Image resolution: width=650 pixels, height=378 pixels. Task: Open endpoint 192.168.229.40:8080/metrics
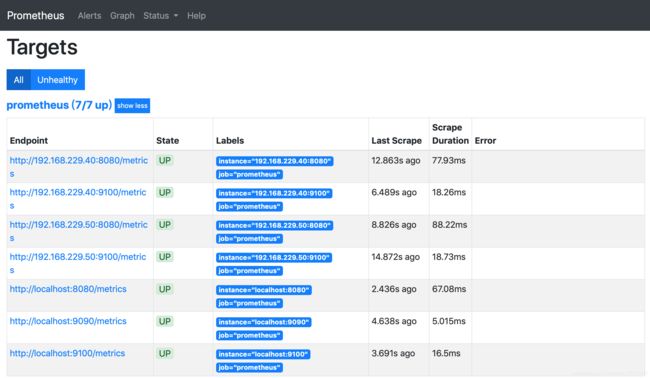click(79, 167)
